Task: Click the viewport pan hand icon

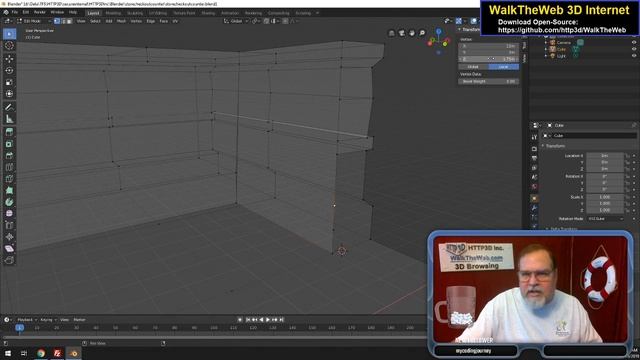Action: [x=412, y=33]
